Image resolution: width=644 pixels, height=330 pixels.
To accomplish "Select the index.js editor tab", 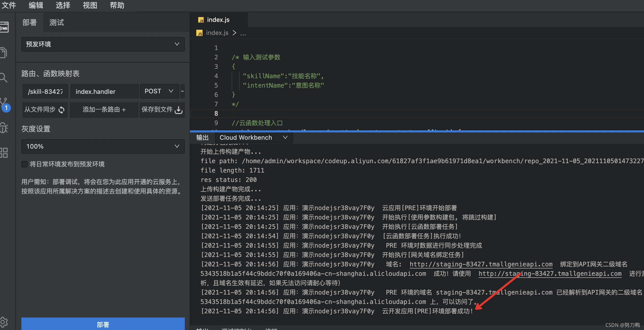I will [219, 20].
